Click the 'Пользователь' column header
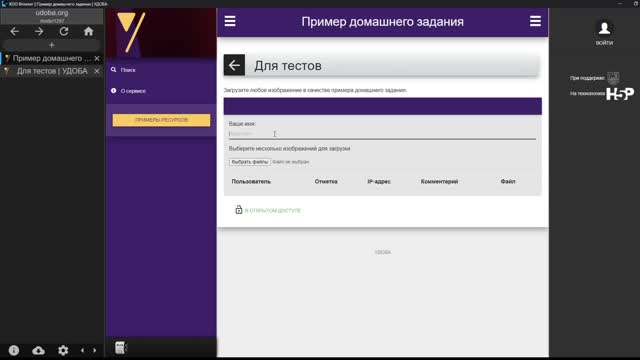The width and height of the screenshot is (640, 360). click(251, 182)
